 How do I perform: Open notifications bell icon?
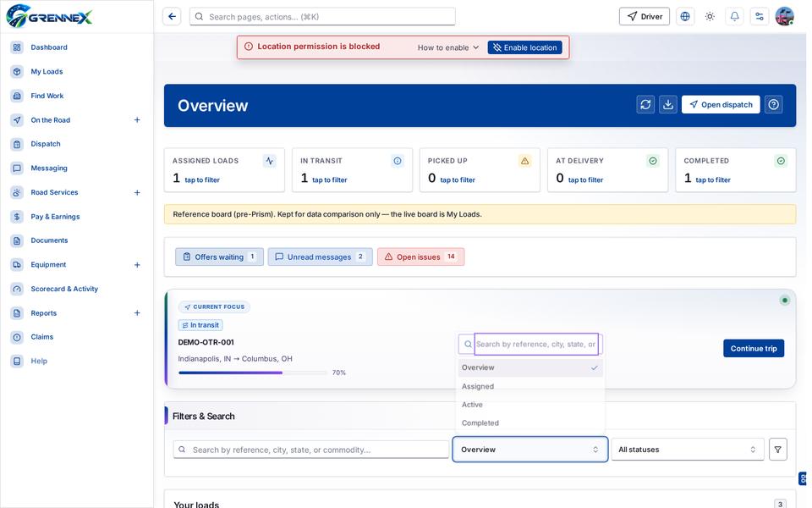point(735,17)
